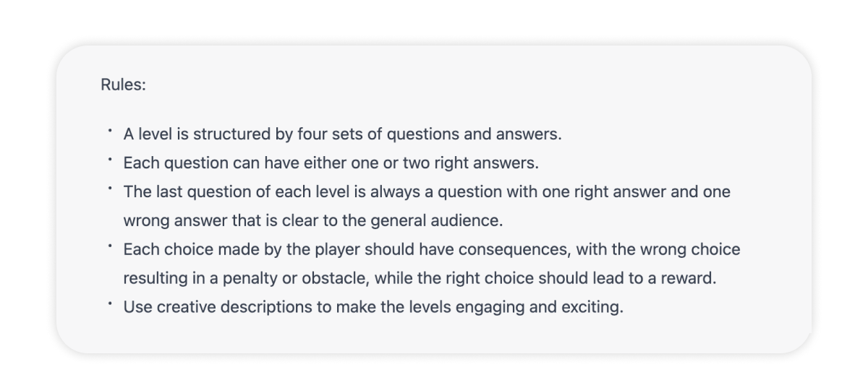Click the bullet before "A level is structured"

tap(110, 132)
